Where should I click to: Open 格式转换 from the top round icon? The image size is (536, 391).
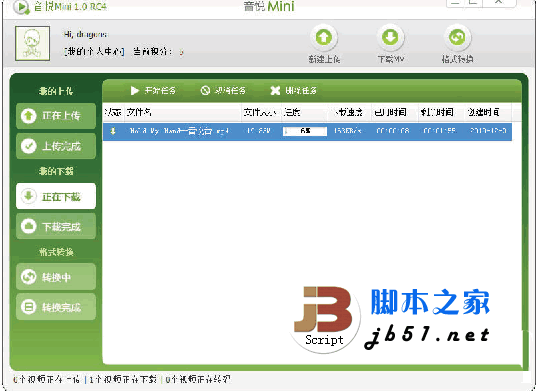(457, 37)
